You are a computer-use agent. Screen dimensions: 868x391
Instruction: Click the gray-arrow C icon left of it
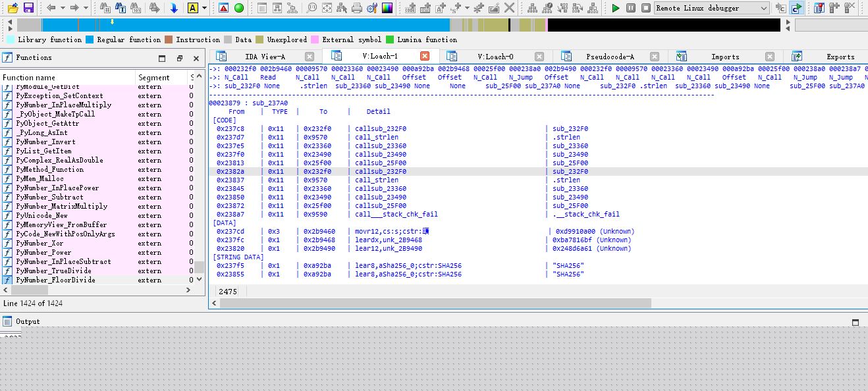click(780, 8)
